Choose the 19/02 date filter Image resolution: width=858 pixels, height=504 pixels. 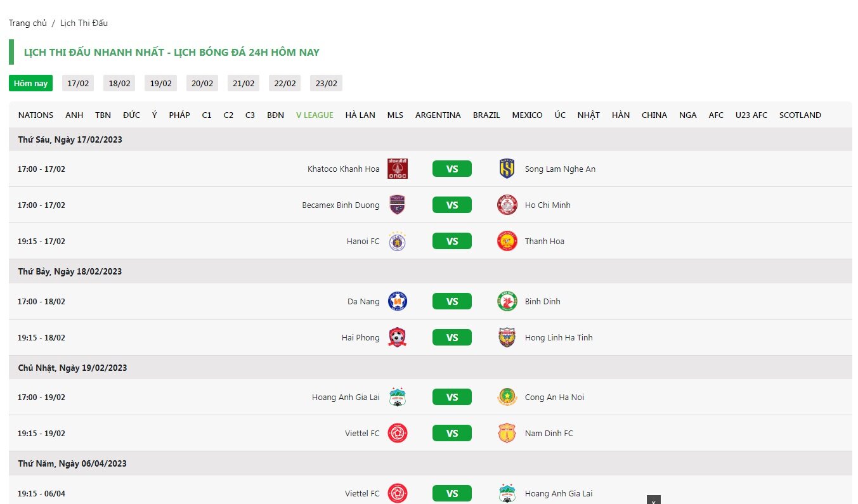point(160,83)
